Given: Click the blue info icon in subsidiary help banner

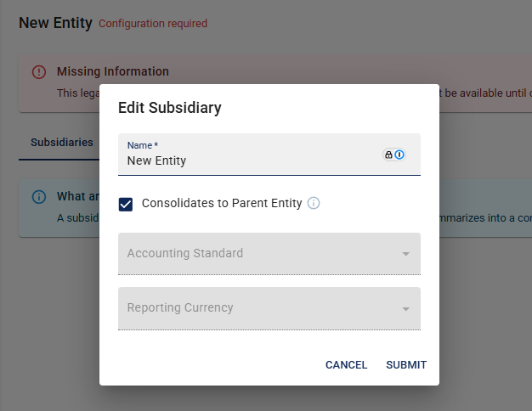Looking at the screenshot, I should [x=39, y=197].
